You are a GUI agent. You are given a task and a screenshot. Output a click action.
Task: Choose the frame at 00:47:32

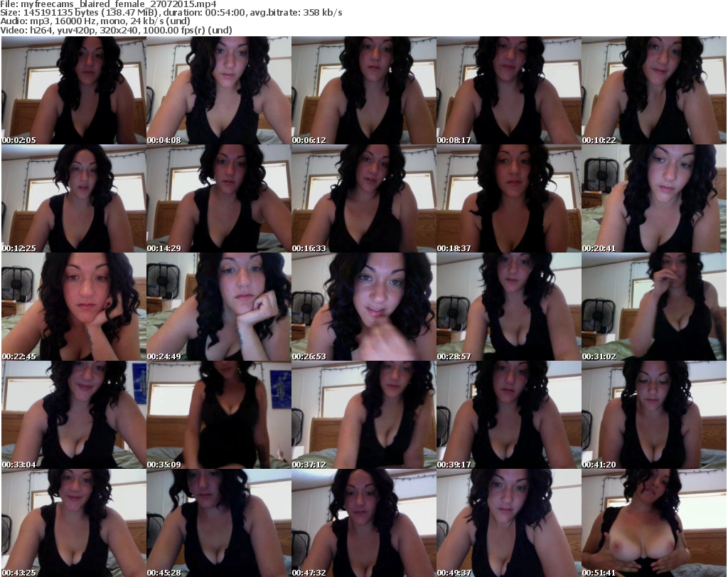click(363, 523)
